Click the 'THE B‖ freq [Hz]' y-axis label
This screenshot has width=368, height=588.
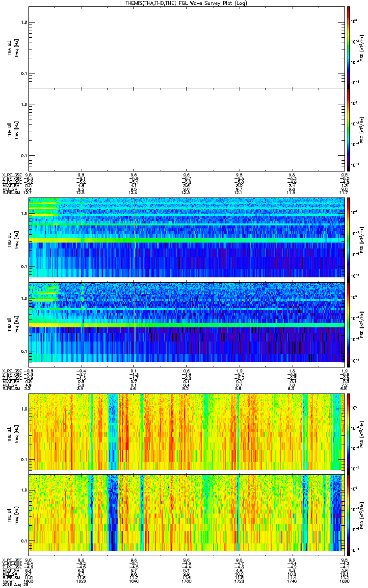coord(13,515)
